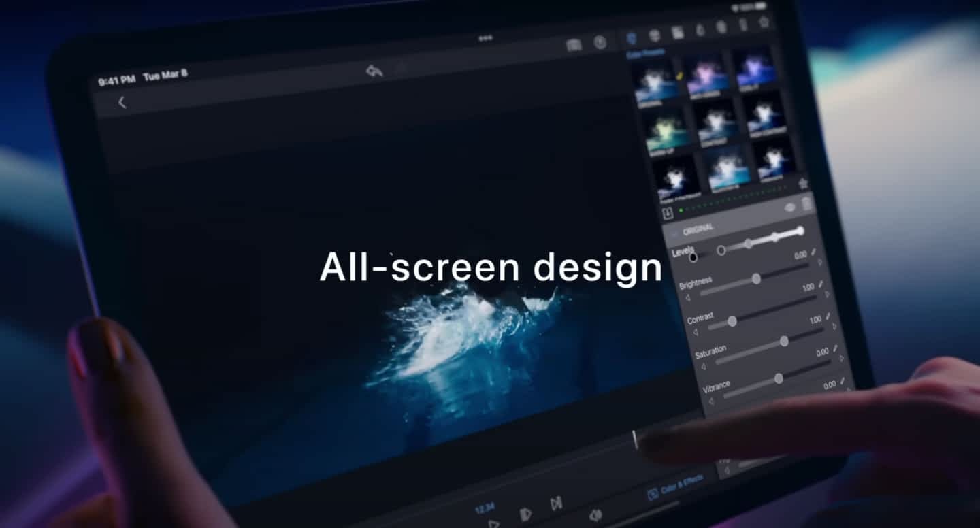The image size is (980, 528).
Task: Toggle effect visibility with the eye icon
Action: point(789,207)
